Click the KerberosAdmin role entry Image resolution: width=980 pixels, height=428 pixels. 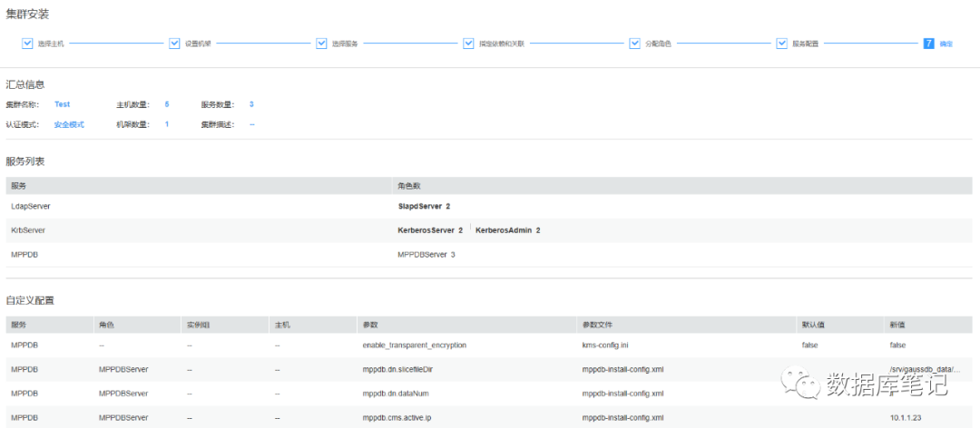[507, 230]
